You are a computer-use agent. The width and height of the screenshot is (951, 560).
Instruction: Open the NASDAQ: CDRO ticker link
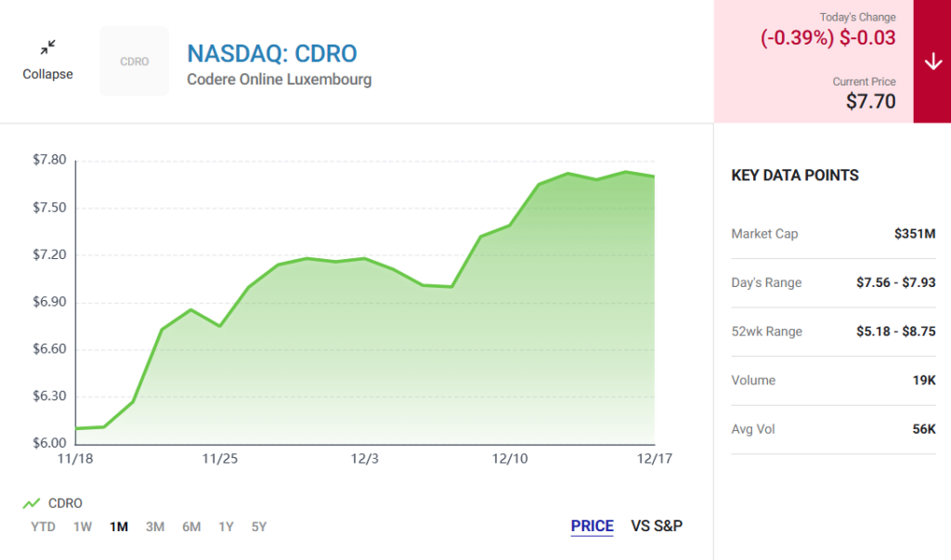(271, 53)
